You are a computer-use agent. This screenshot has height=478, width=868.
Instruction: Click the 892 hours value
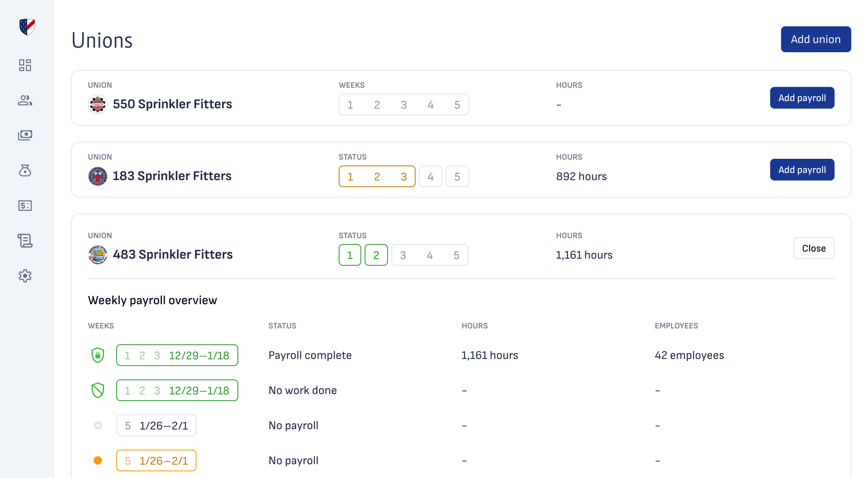point(581,176)
